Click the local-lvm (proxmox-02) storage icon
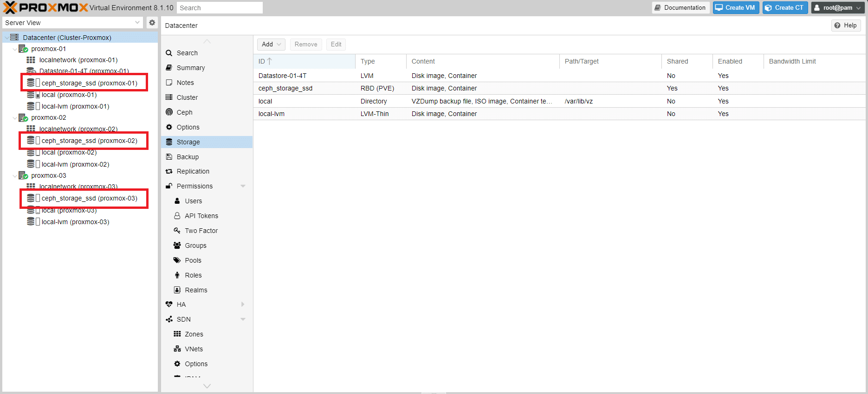 [x=31, y=164]
